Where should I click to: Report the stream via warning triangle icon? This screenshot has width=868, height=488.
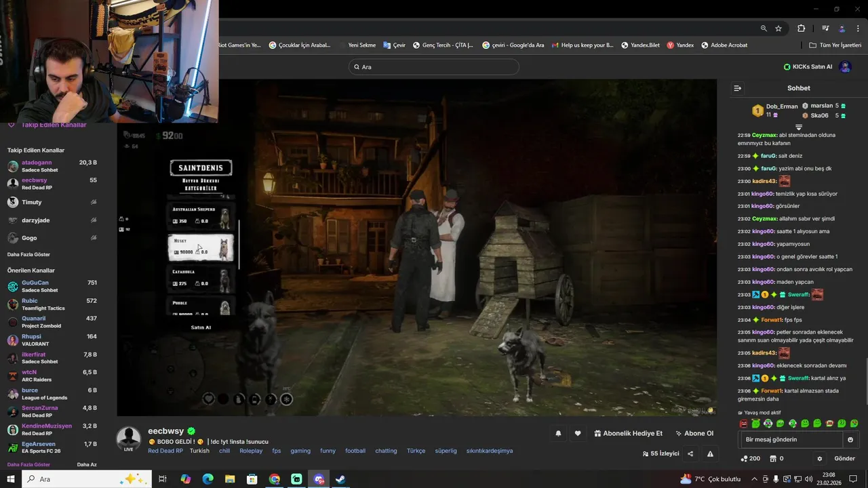click(x=710, y=454)
